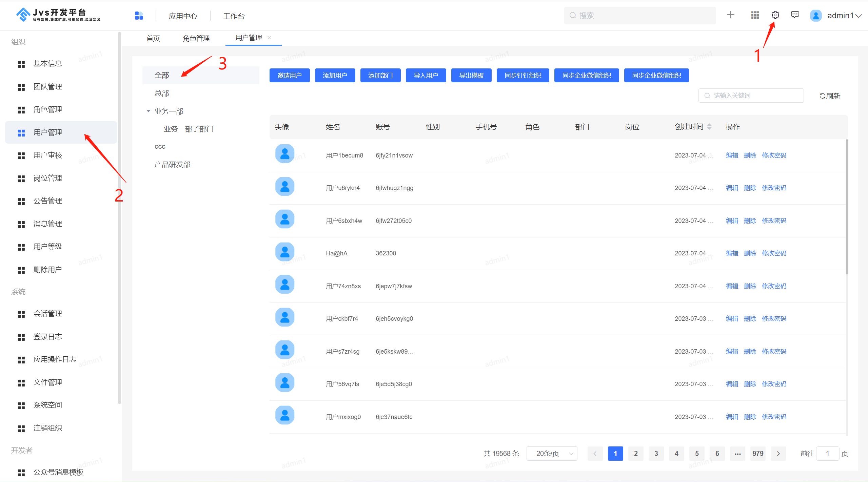Image resolution: width=868 pixels, height=482 pixels.
Task: Click the colorful app switcher icon
Action: pos(139,16)
